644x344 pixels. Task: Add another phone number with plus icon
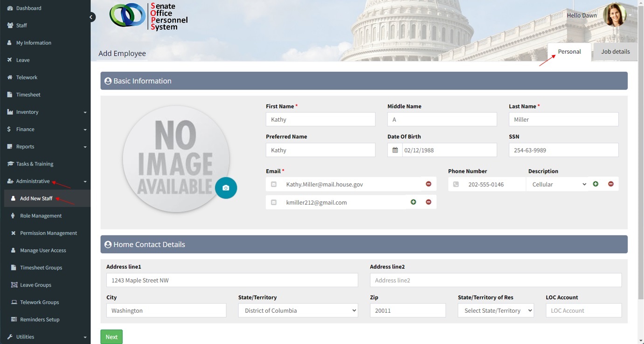tap(596, 184)
